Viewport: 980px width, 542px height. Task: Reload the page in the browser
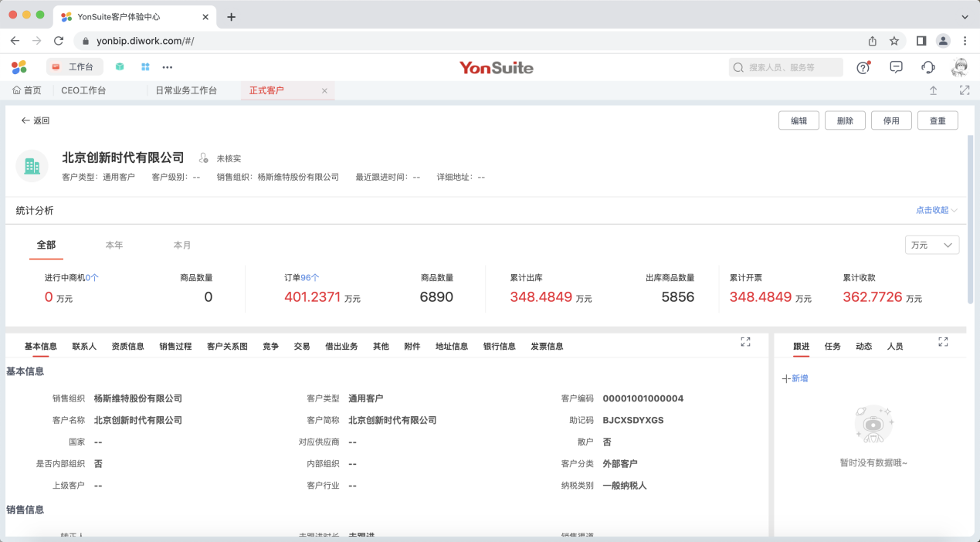point(59,41)
